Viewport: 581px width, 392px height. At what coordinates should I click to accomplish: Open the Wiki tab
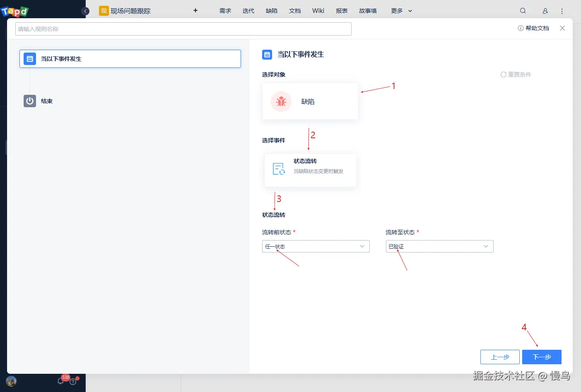[x=318, y=11]
